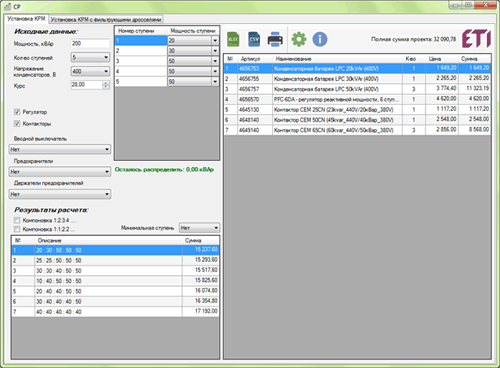Open power dropdown for step 3
The height and width of the screenshot is (368, 500).
(215, 61)
